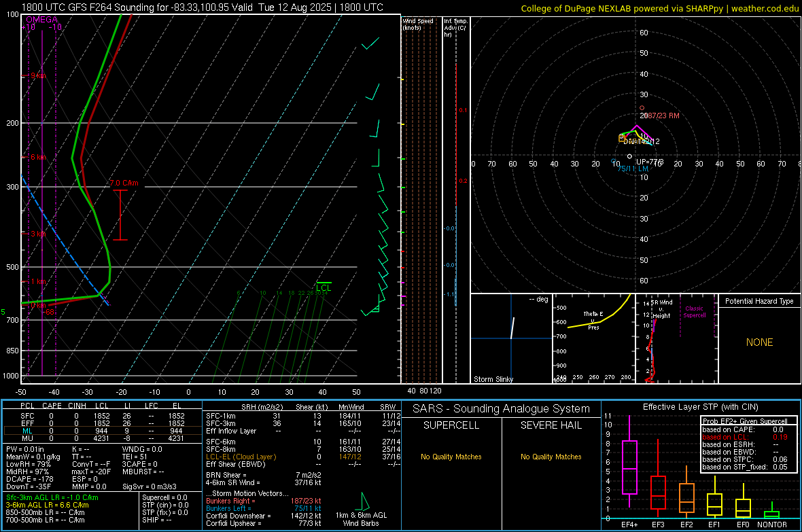Click Sfc-3km AGL LR = -1.0 C/km
This screenshot has height=532, width=802.
[x=52, y=497]
